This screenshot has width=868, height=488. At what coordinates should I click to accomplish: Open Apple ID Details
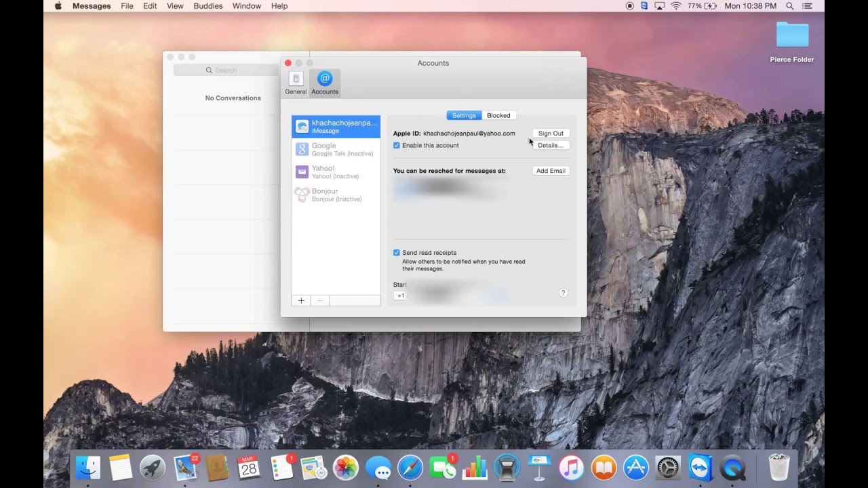pyautogui.click(x=551, y=145)
